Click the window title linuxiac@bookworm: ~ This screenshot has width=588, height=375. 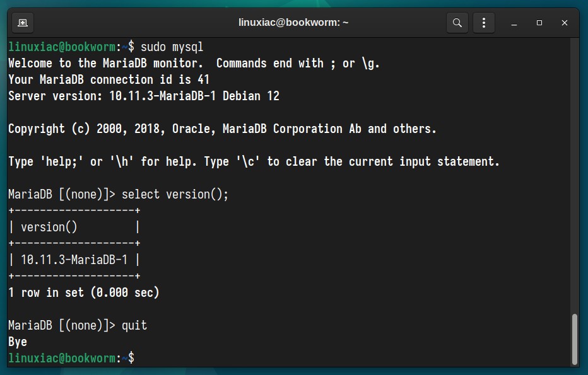[293, 23]
